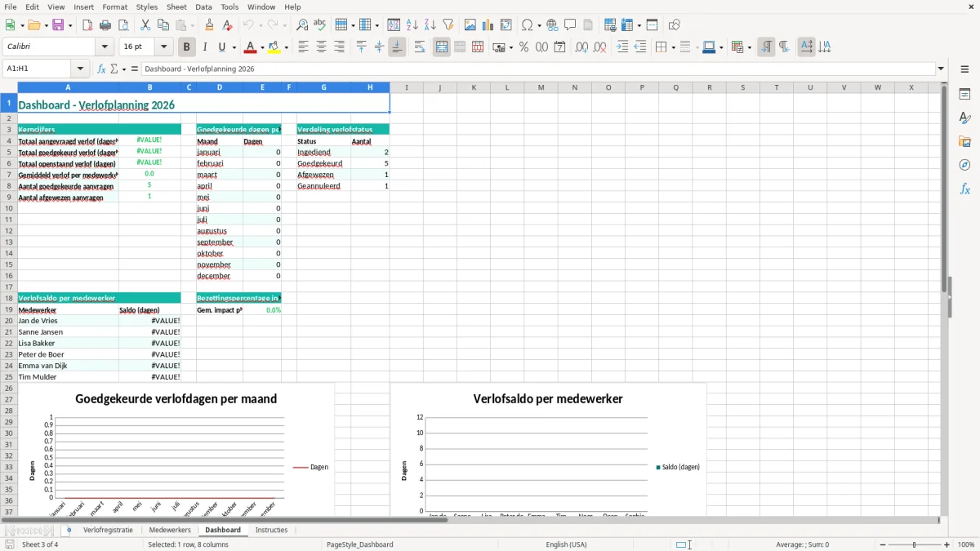Apply yellow background color swatch

(x=275, y=47)
